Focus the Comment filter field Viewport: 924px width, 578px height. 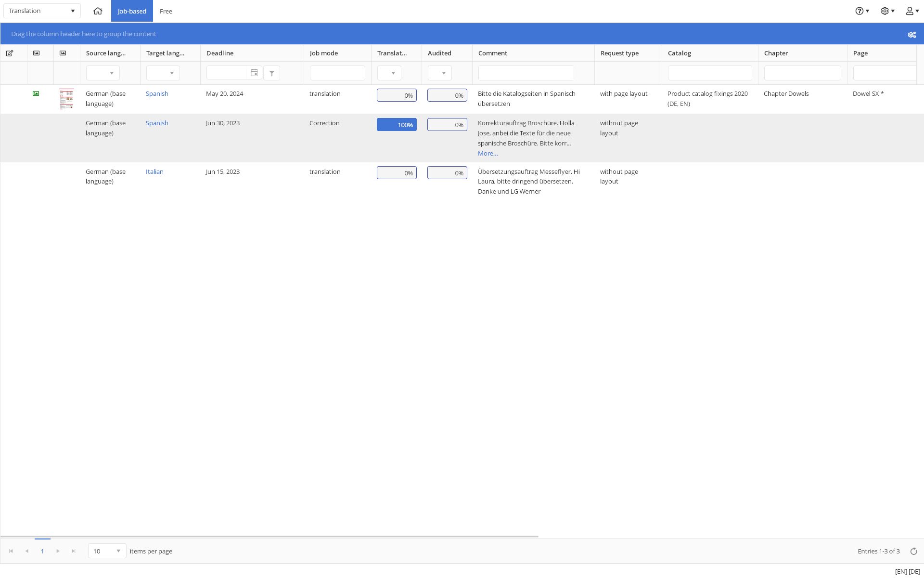point(526,73)
